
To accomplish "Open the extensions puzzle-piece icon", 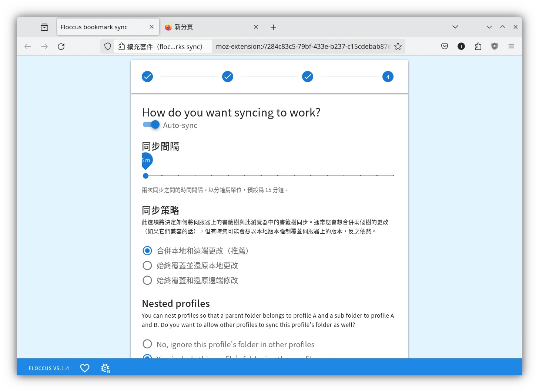I will pyautogui.click(x=478, y=46).
